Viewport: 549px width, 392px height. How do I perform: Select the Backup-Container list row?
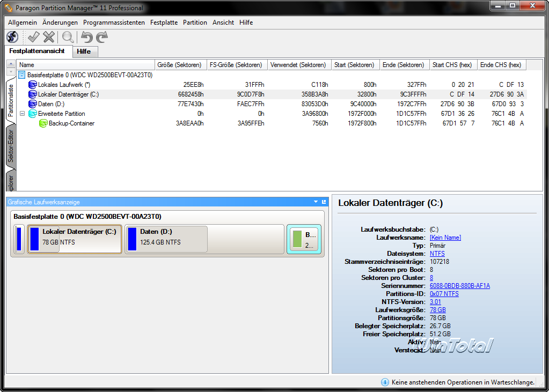272,123
